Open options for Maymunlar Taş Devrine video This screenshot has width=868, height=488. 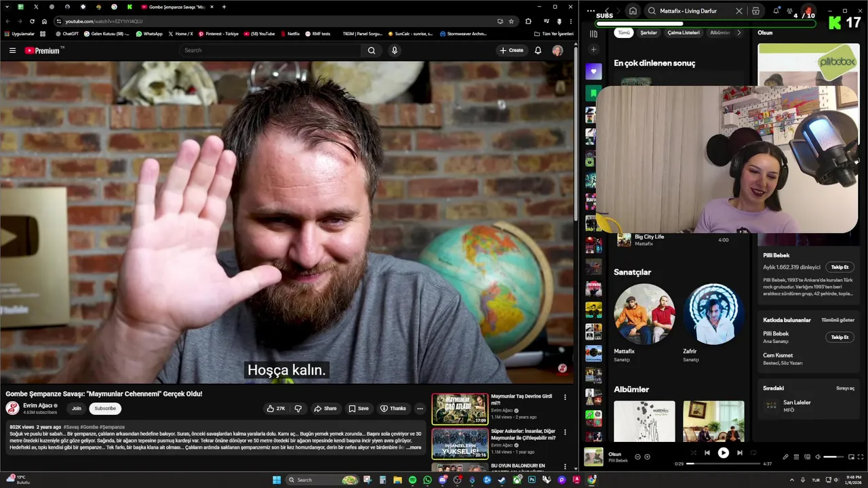(x=565, y=397)
